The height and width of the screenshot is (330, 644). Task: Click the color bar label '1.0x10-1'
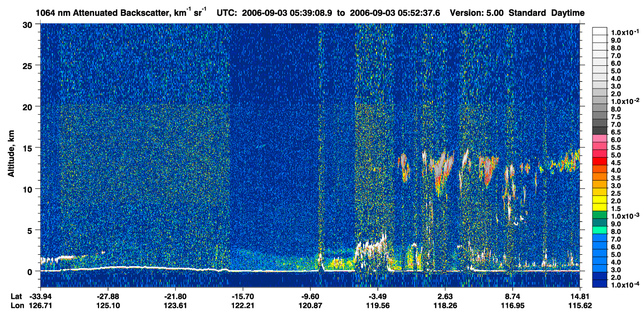[625, 31]
